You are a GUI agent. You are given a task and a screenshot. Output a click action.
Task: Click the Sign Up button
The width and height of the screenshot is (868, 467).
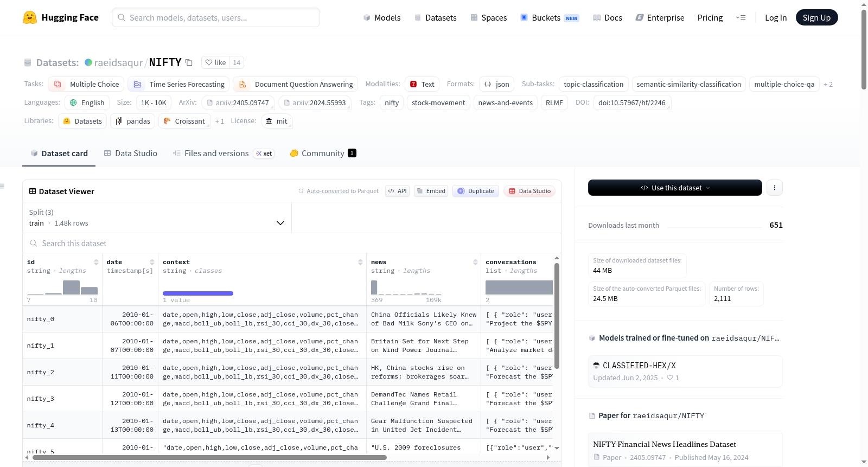point(816,17)
